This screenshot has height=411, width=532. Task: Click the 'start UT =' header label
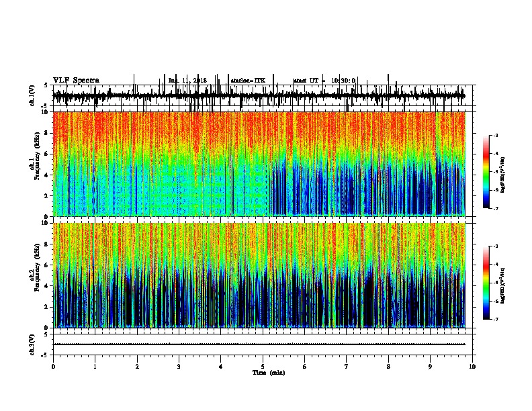310,81
